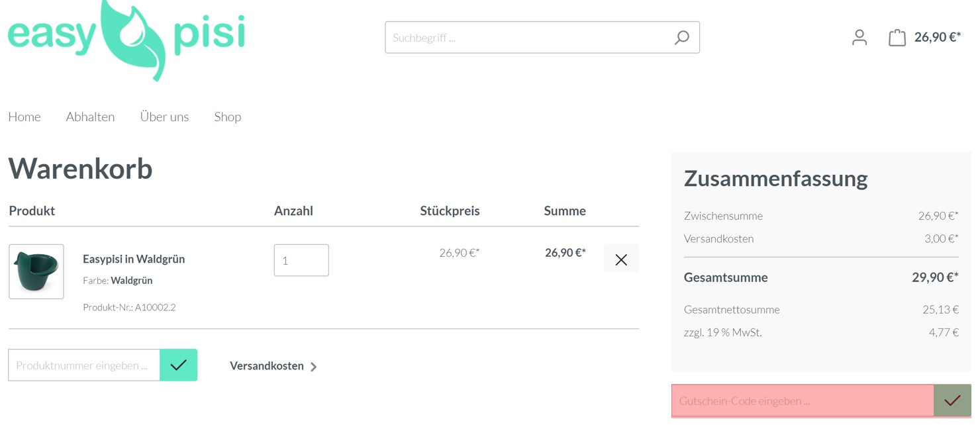Open the Home menu item

coord(24,117)
